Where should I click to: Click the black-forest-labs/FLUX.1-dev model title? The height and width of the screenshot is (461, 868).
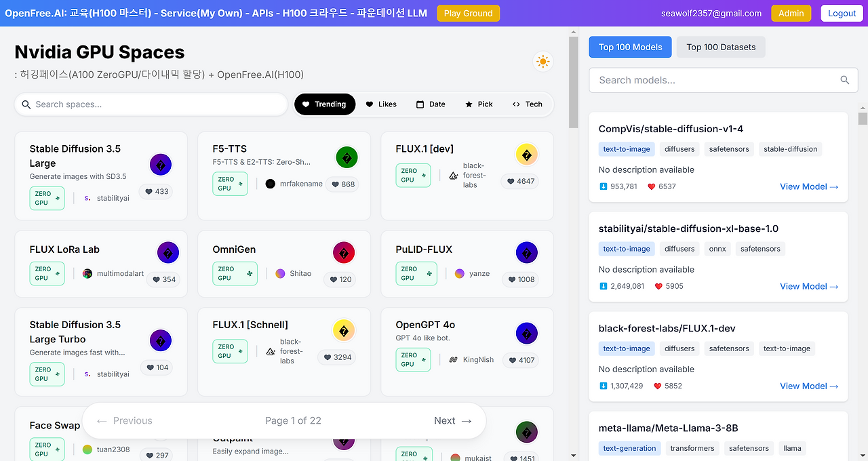[x=667, y=329]
